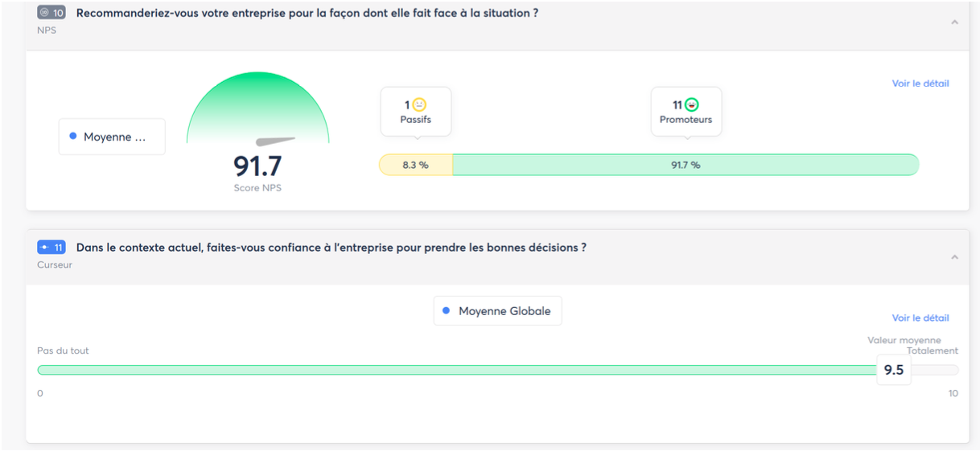Image resolution: width=980 pixels, height=451 pixels.
Task: Toggle the Moyenne Globale legend chip
Action: tap(497, 310)
